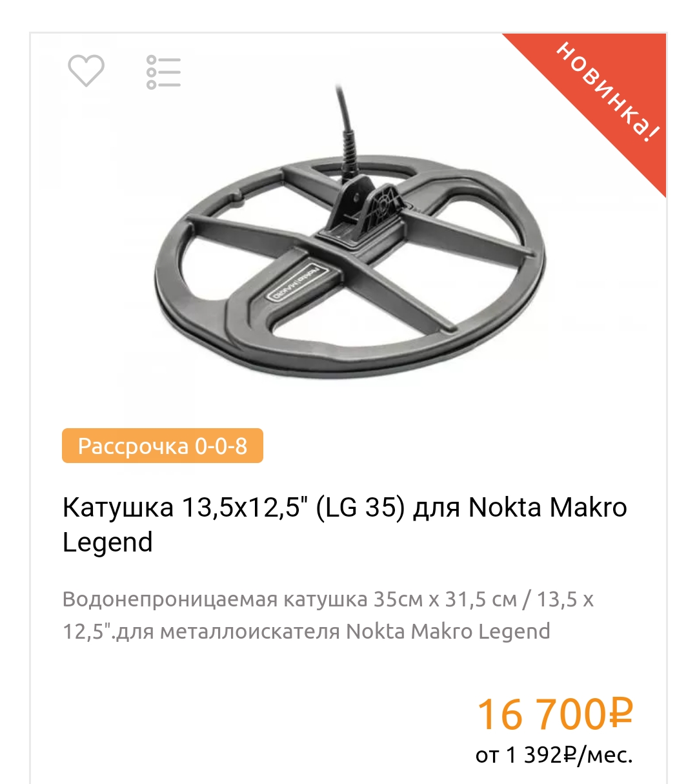Open the «Рассрочка 0-0-8» installment badge

point(163,446)
